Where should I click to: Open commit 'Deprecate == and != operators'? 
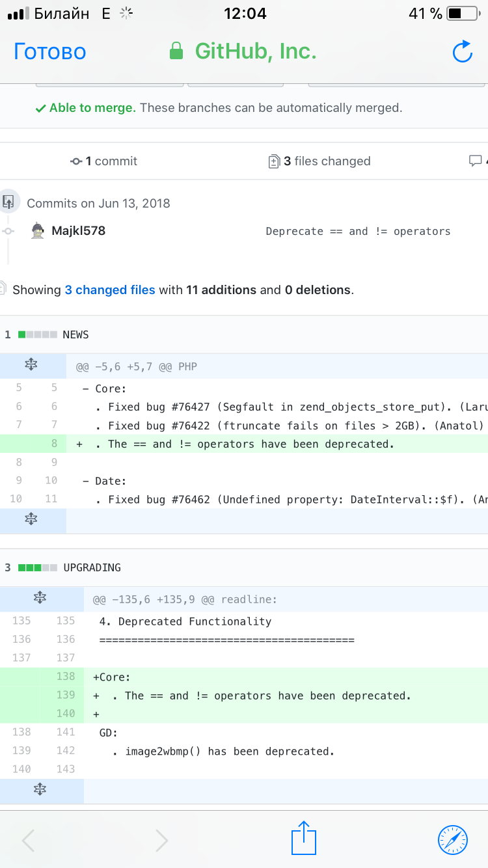[358, 232]
